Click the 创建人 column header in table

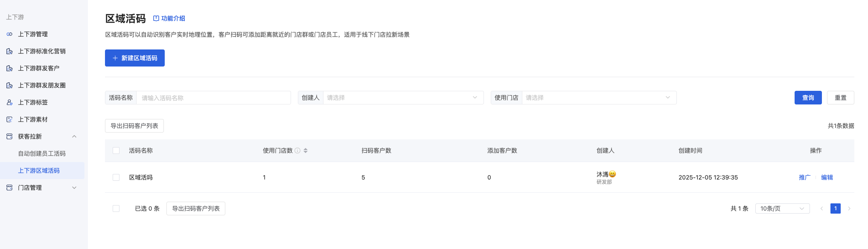coord(606,151)
